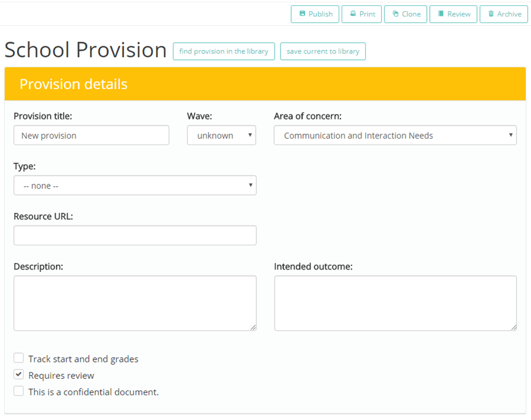Click the School Provision page heading

85,50
